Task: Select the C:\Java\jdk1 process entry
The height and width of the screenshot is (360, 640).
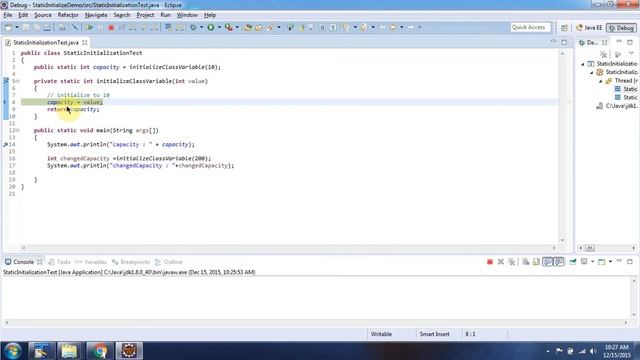Action: (x=616, y=106)
